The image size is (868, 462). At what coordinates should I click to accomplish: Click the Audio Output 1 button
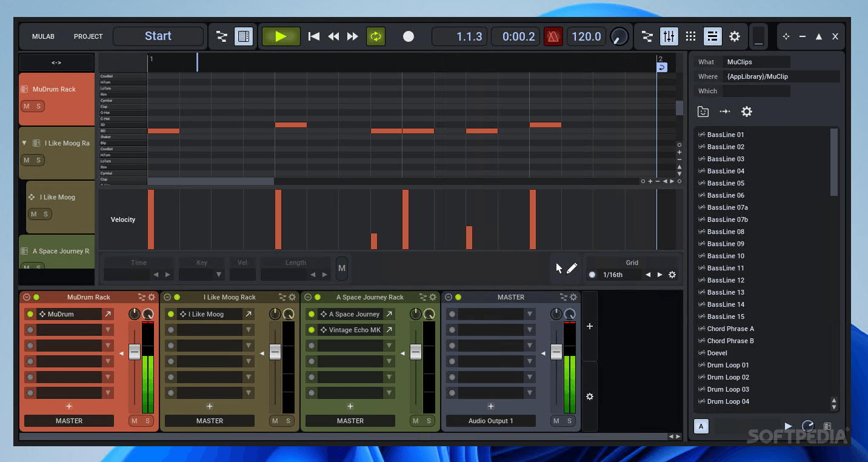[491, 421]
